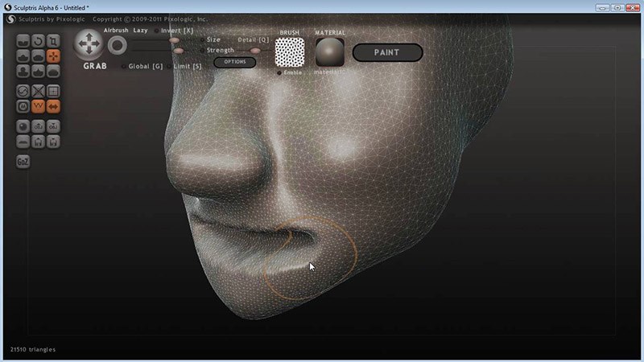The image size is (644, 362).
Task: Pick the Inflate brush tool
Action: [23, 71]
